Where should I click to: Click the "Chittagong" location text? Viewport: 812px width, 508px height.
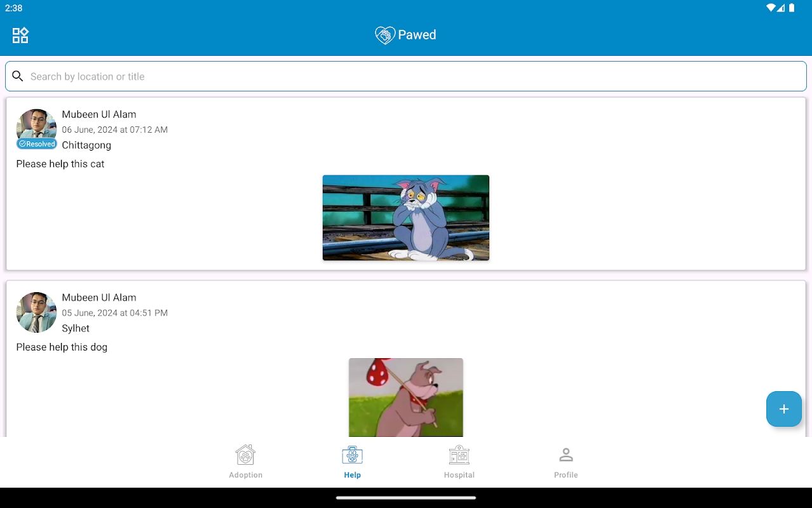tap(86, 145)
